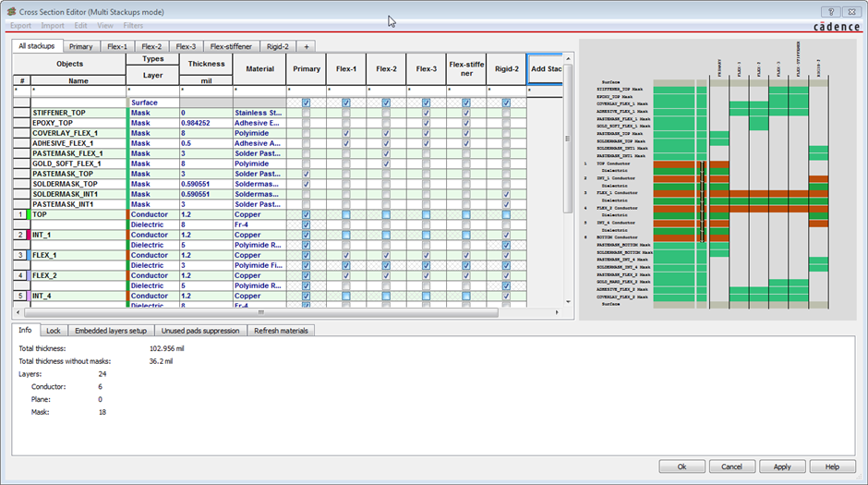Open the Refresh materials tab
Viewport: 868px width, 485px height.
point(281,331)
